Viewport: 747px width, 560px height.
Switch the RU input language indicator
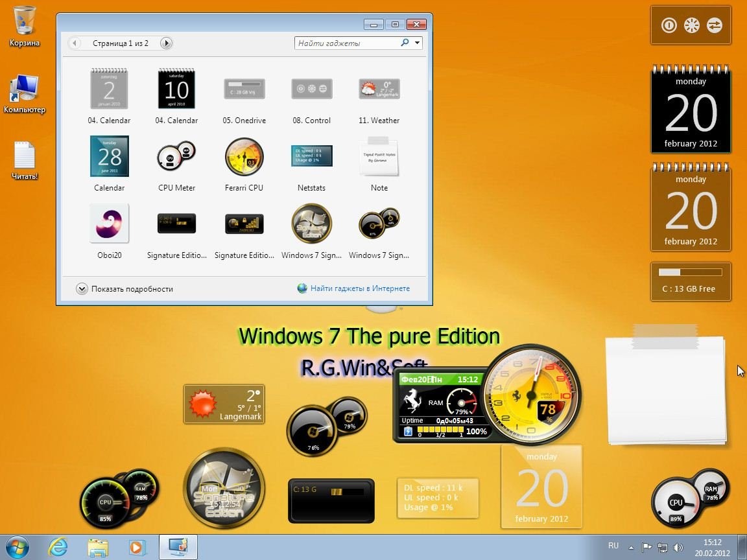click(x=613, y=546)
